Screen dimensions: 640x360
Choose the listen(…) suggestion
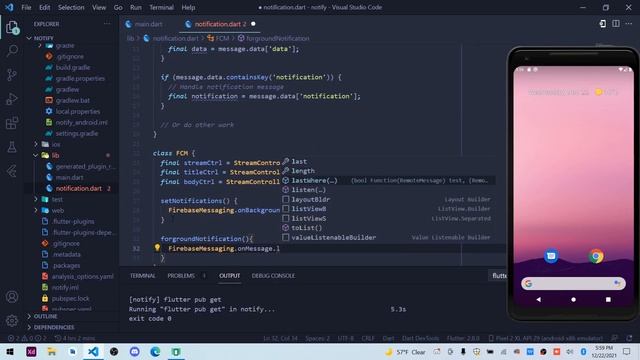coord(388,190)
